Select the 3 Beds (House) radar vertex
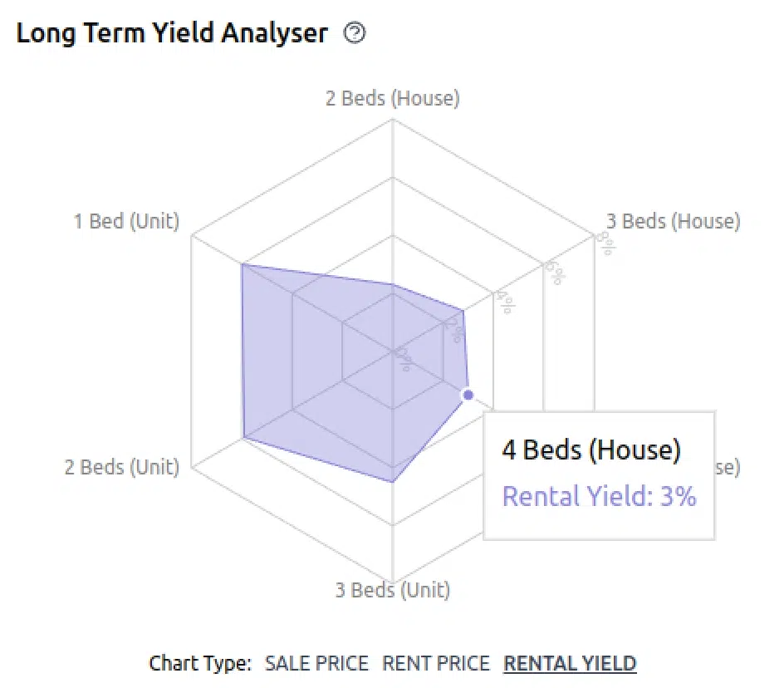This screenshot has width=784, height=688. coord(463,312)
